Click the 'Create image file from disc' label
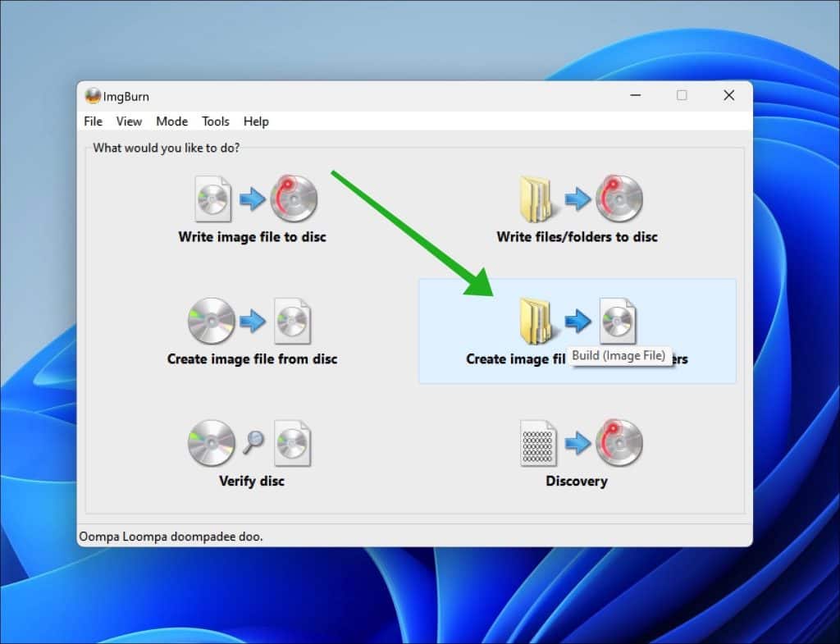Image resolution: width=840 pixels, height=644 pixels. [x=253, y=359]
